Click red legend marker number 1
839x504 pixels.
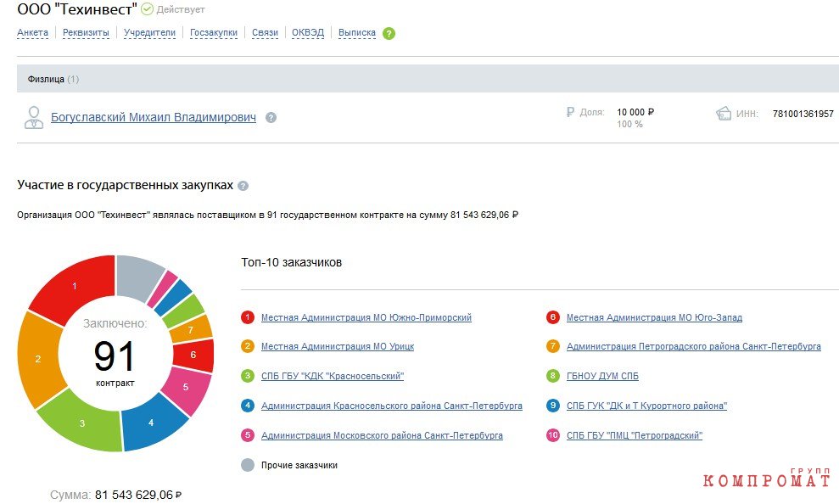247,317
